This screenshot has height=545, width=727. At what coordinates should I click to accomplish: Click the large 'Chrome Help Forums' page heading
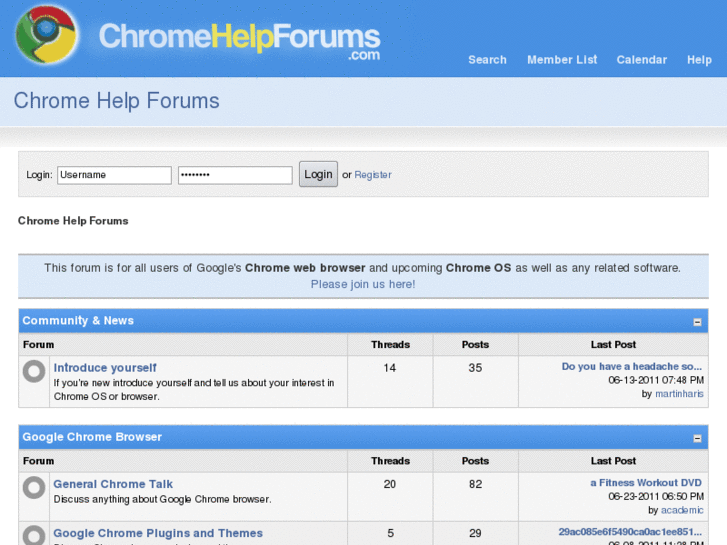pos(116,101)
